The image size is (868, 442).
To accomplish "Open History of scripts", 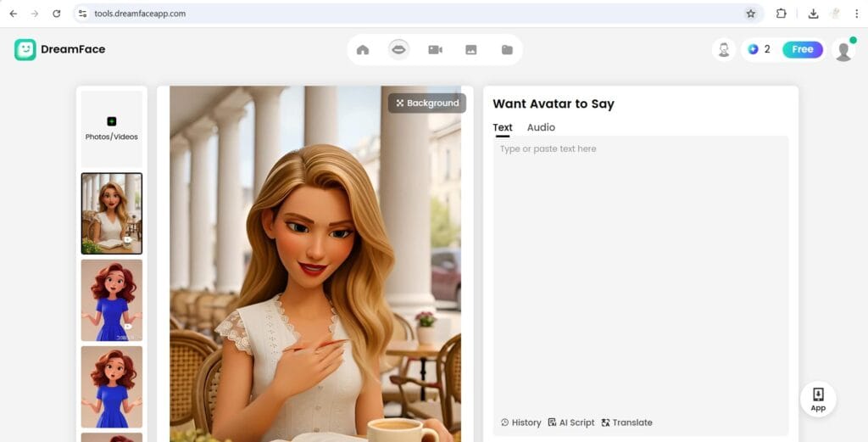I will click(520, 422).
